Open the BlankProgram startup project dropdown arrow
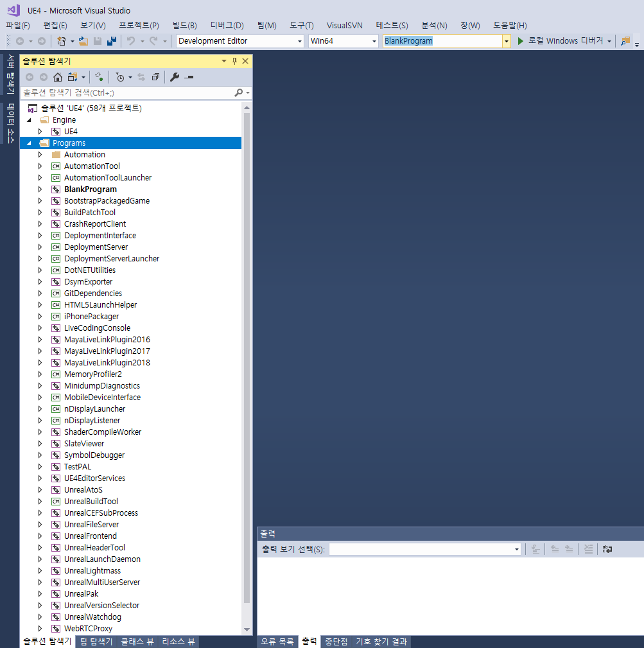644x648 pixels. pyautogui.click(x=507, y=41)
